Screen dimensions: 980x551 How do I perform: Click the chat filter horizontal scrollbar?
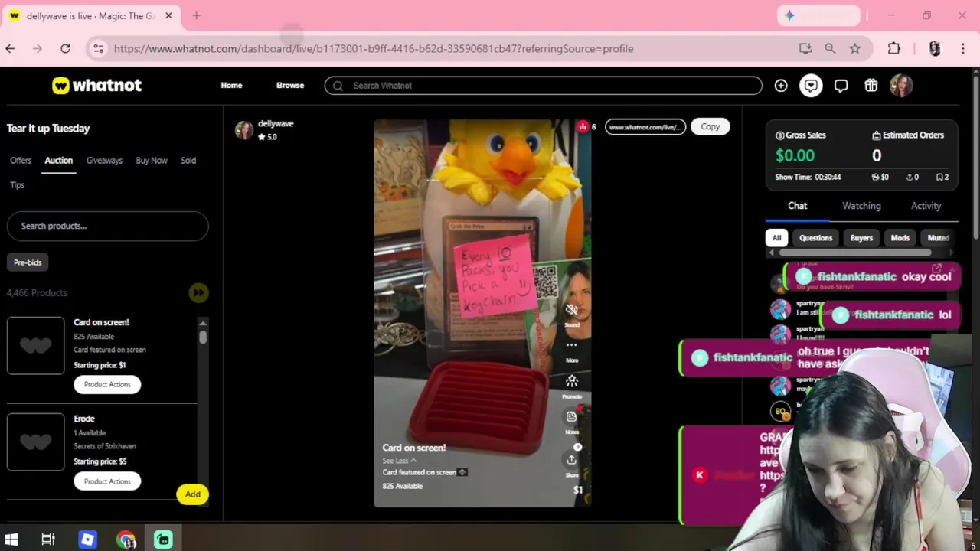point(854,253)
